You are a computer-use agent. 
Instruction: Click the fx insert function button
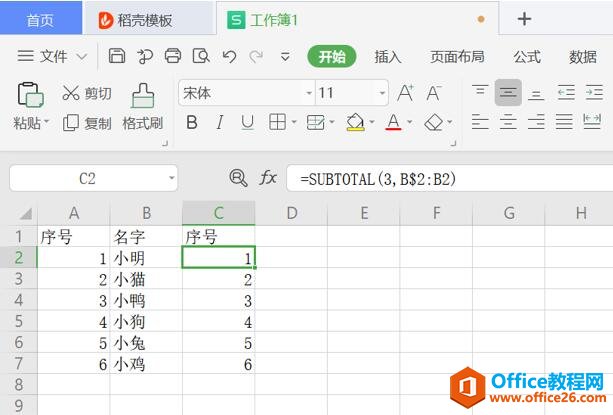click(268, 178)
